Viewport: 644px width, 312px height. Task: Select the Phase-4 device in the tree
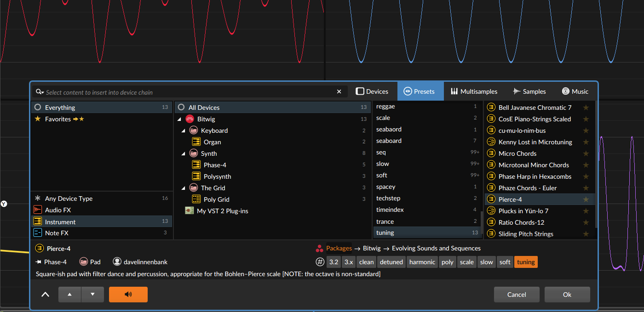click(273, 165)
